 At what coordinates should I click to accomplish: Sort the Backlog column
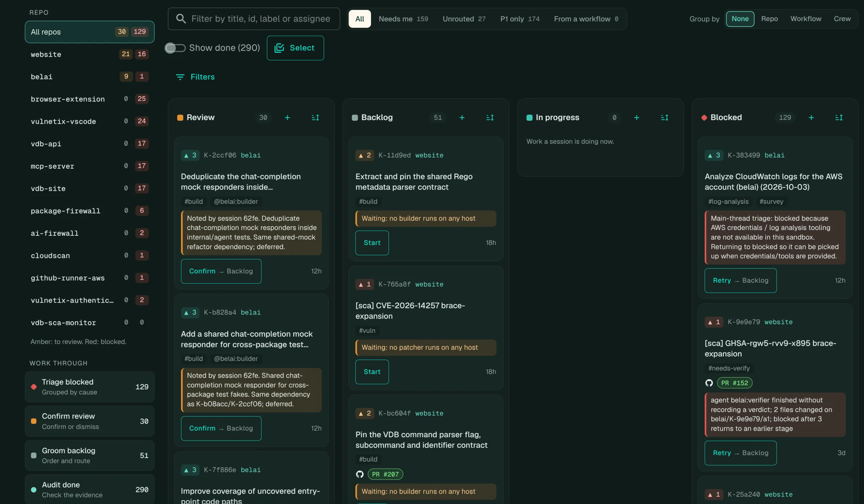(490, 118)
